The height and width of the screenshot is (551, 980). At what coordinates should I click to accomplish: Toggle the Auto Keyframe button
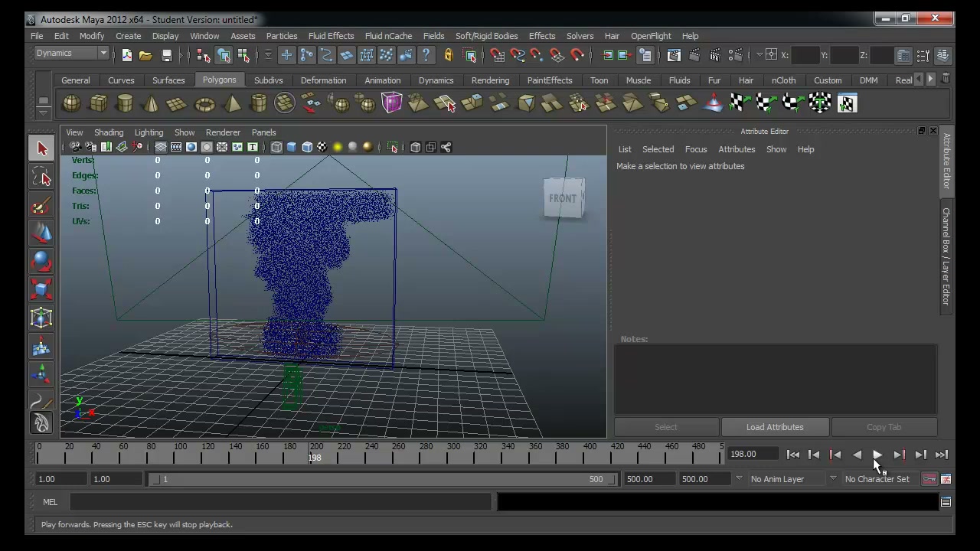[929, 479]
